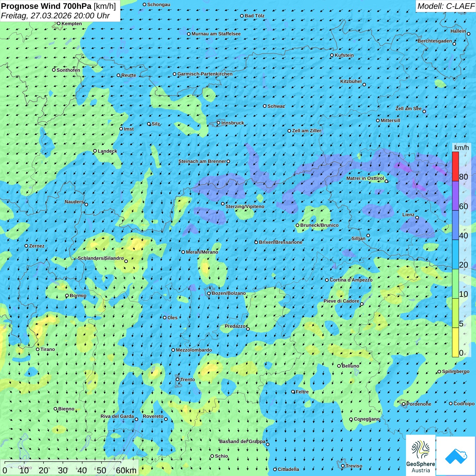The width and height of the screenshot is (476, 476).
Task: Click the Riva del Garda label
Action: 117,416
